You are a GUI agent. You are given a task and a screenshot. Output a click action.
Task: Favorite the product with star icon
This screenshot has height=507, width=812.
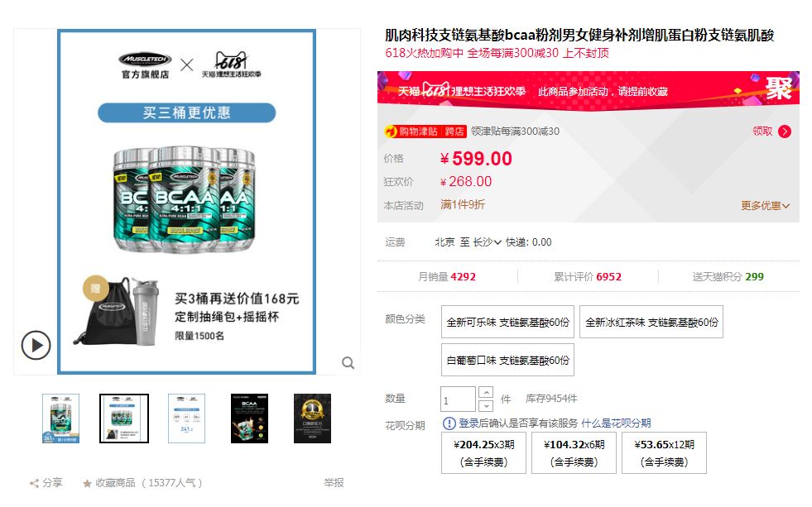click(87, 483)
